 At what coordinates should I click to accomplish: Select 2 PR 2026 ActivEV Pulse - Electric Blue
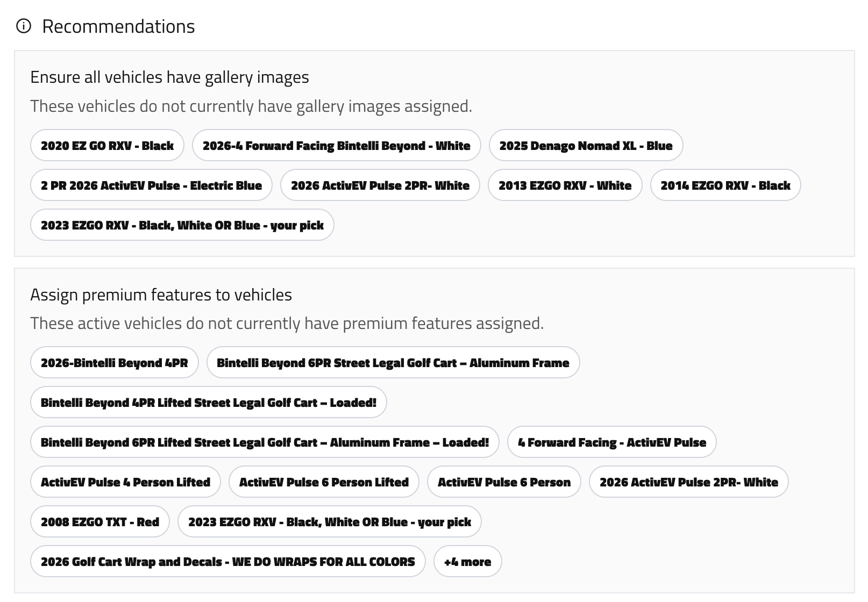[151, 185]
